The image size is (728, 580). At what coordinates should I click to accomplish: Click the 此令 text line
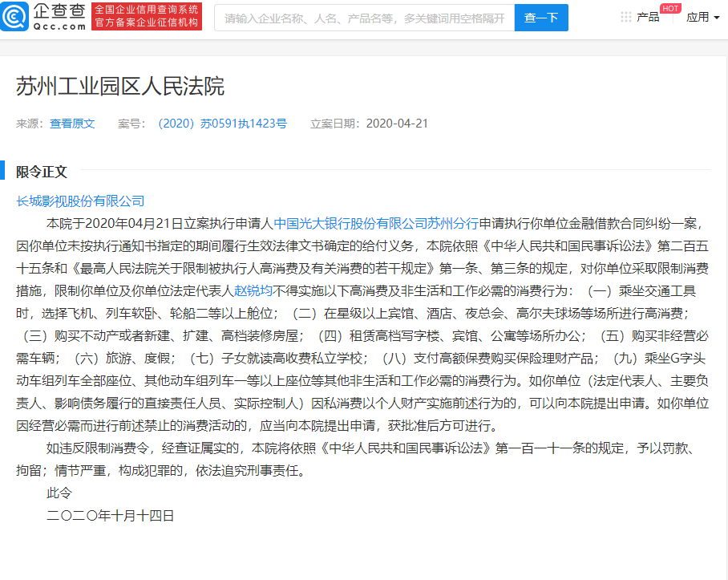point(59,493)
